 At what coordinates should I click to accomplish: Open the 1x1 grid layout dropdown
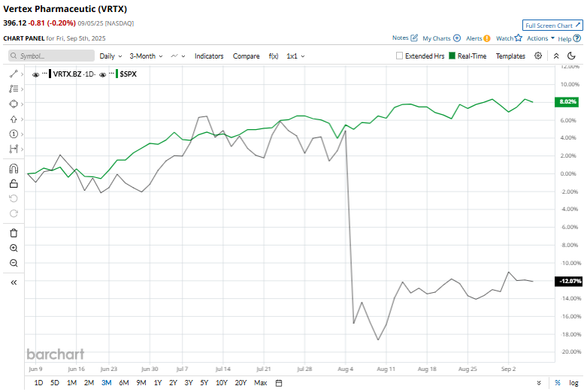tap(295, 56)
